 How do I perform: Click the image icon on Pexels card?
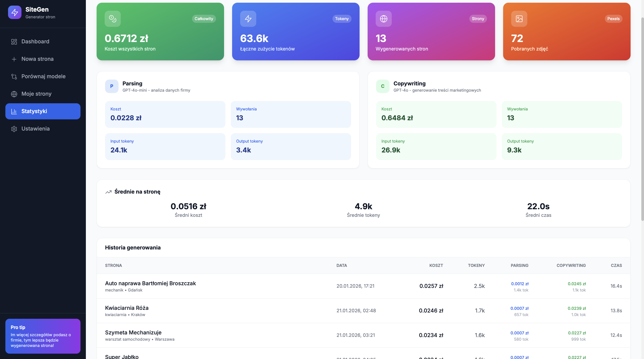click(x=519, y=19)
